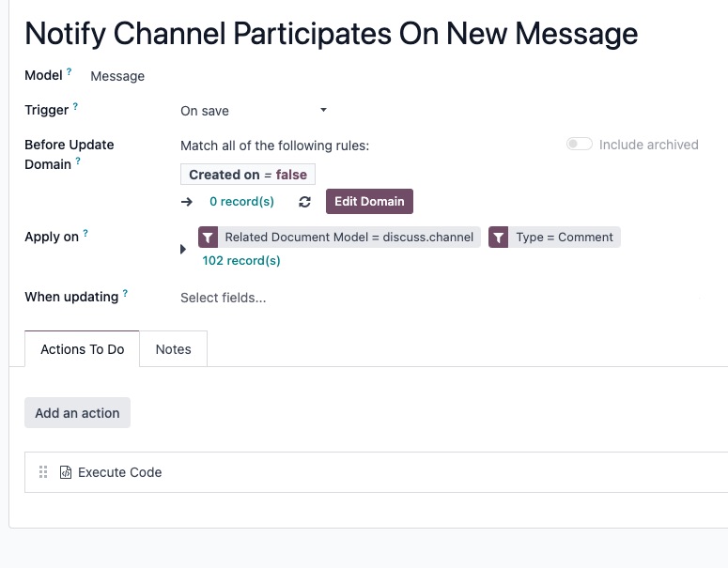The height and width of the screenshot is (568, 728).
Task: Click the Edit Domain button
Action: coord(369,202)
